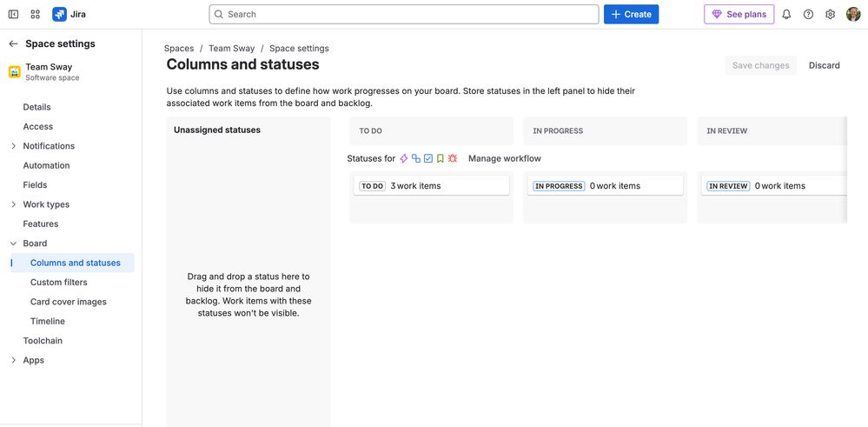Select Automation in the sidebar
Screen dimensions: 868x427
point(46,165)
